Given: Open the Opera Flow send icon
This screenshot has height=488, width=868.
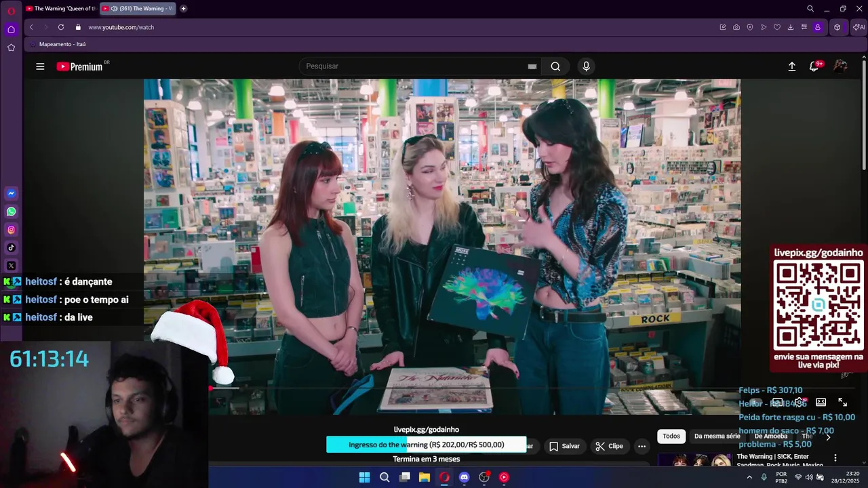Looking at the screenshot, I should click(764, 27).
